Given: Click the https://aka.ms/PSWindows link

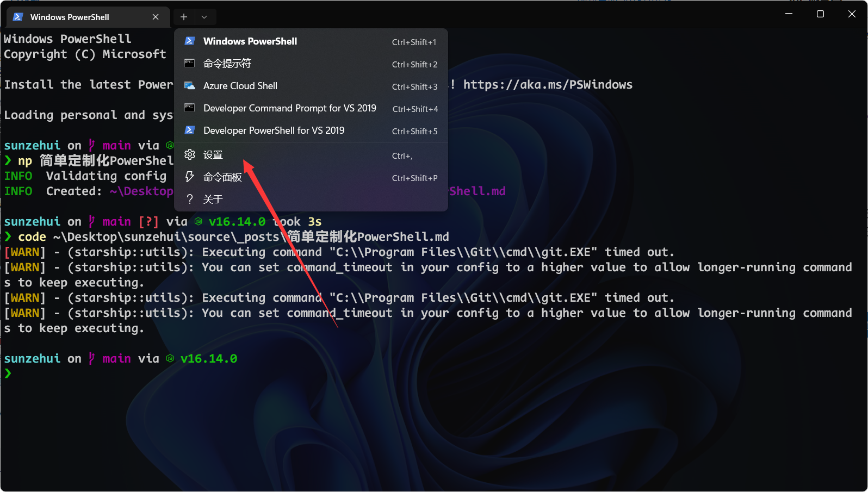Looking at the screenshot, I should click(548, 84).
